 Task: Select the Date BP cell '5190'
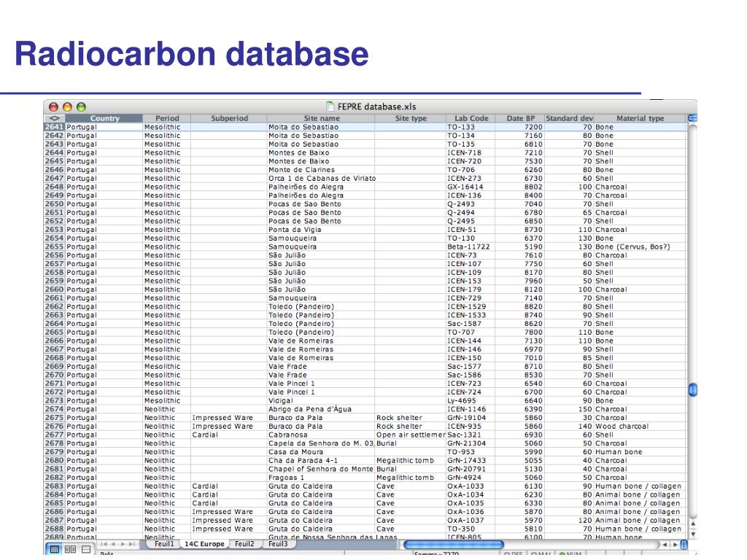[520, 246]
